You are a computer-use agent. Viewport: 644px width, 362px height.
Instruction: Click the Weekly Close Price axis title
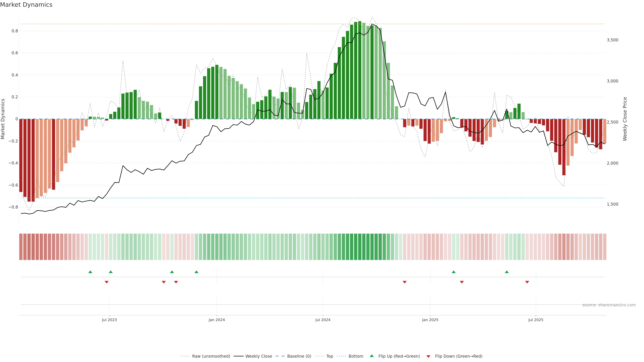(x=625, y=119)
